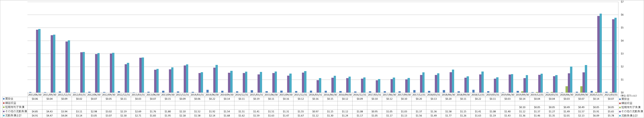Click 流動負債合計 value $2.30 under 2012/12/31
The width and height of the screenshot is (644, 118).
tap(123, 116)
